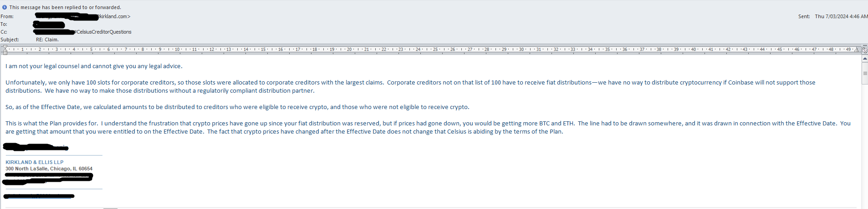Click the sender address ending in kirkland.com

[83, 16]
